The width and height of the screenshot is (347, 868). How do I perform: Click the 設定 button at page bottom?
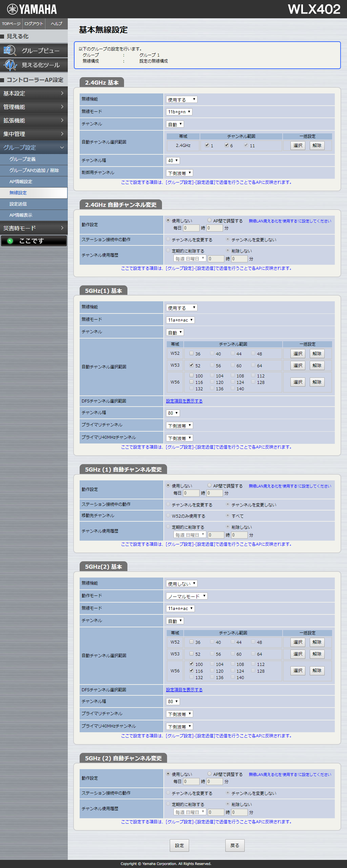pyautogui.click(x=179, y=845)
